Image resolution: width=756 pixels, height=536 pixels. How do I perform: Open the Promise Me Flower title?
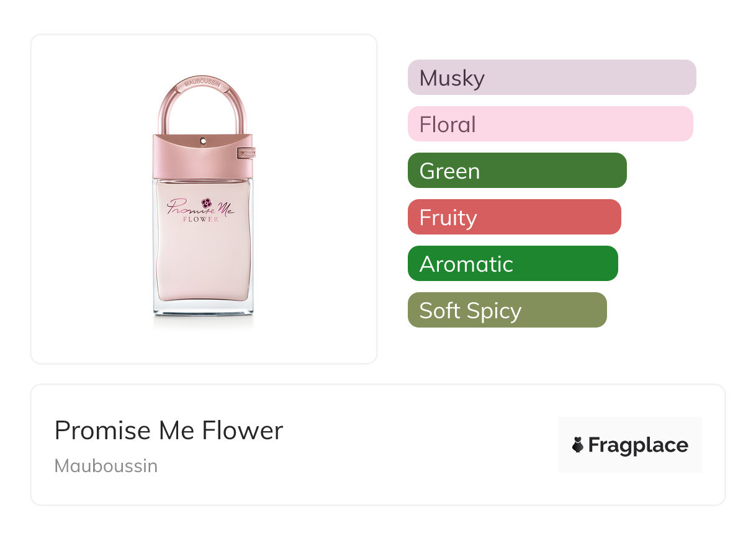(x=169, y=431)
